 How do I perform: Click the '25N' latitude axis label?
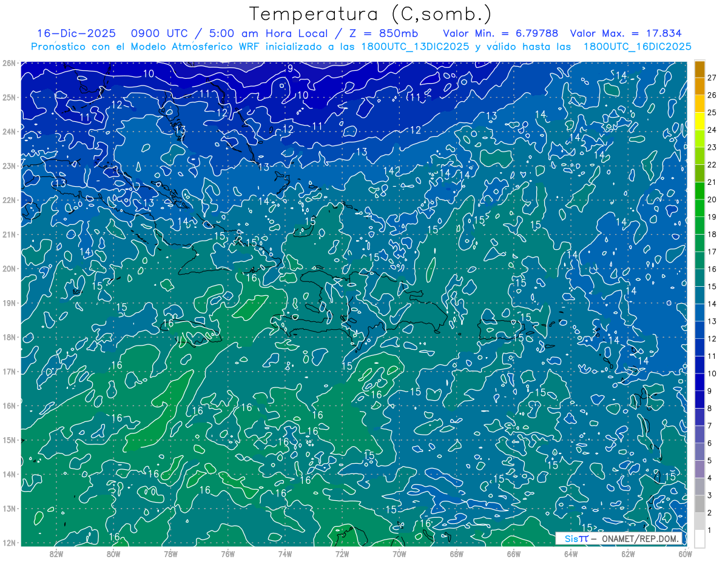9,97
